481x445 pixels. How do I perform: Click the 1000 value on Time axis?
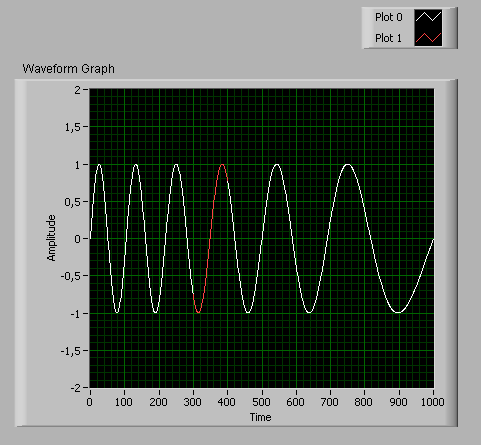[432, 402]
